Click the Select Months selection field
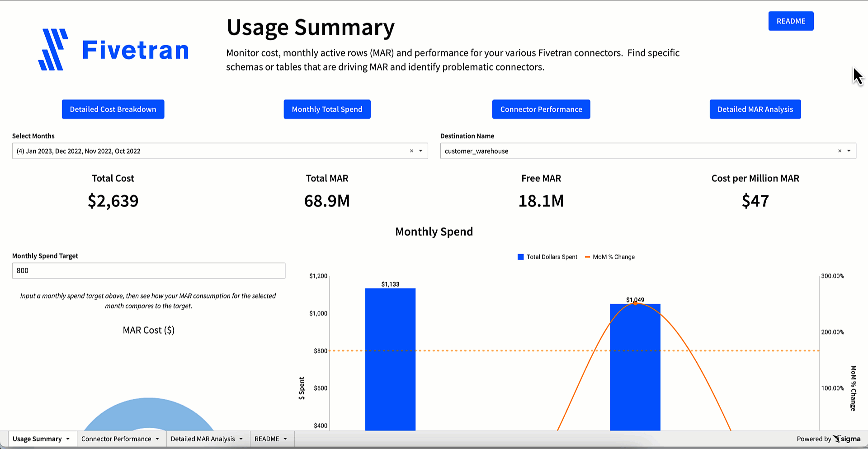 click(x=220, y=151)
